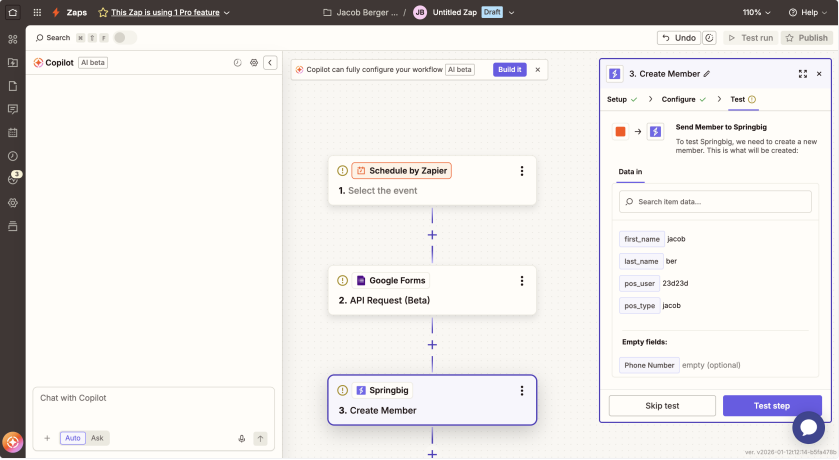Screen dimensions: 839x460
Task: Open the support chat bubble
Action: pos(809,427)
